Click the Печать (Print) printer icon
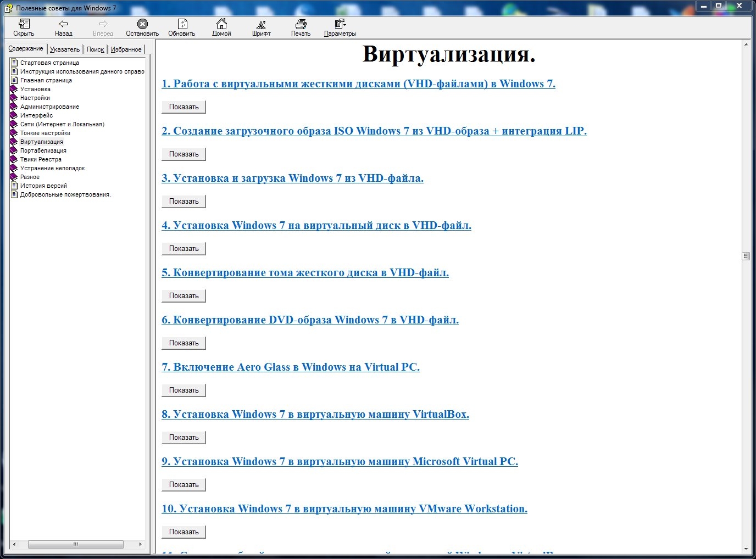 coord(301,24)
